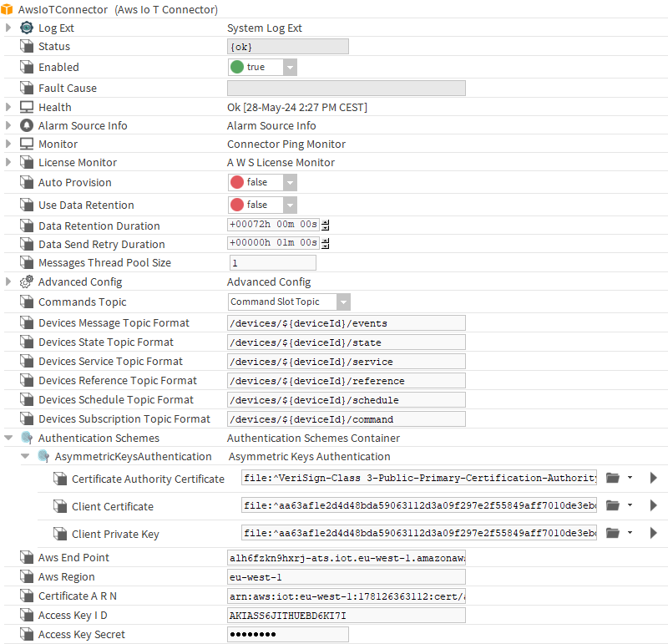This screenshot has width=668, height=644.
Task: Expand the Advanced Config row
Action: point(8,281)
